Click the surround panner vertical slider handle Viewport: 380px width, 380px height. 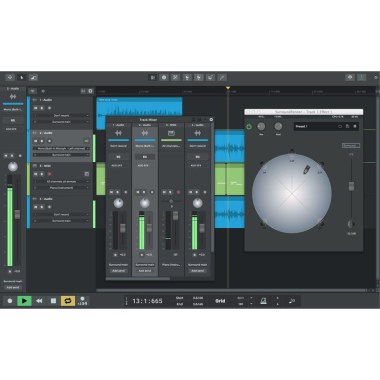click(x=351, y=186)
